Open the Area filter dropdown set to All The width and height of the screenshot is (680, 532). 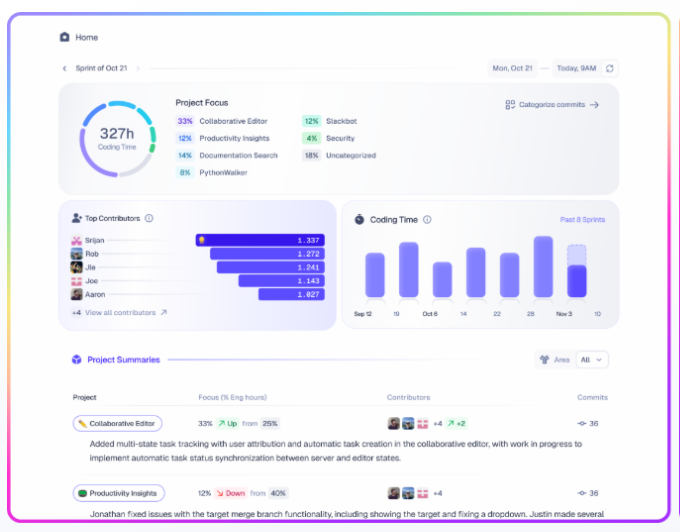click(x=592, y=360)
